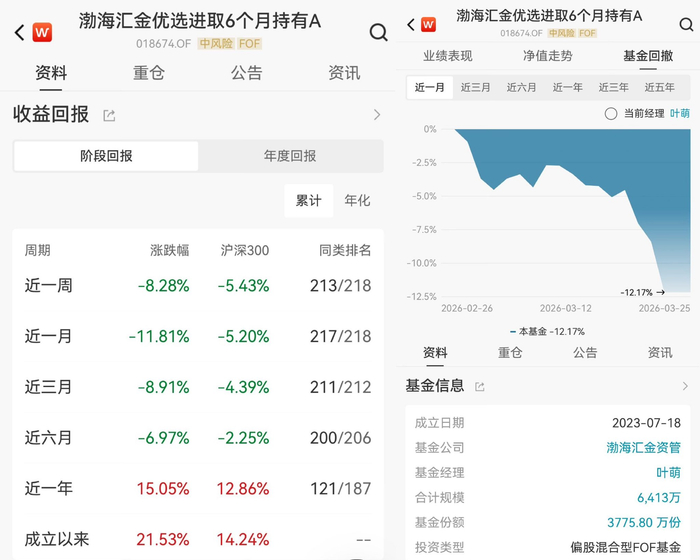Click share icon next to 收益回报
Viewport: 700px width, 560px height.
(109, 116)
